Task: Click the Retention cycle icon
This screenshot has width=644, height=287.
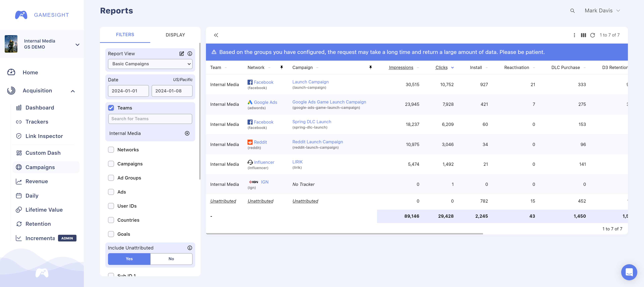Action: click(19, 224)
